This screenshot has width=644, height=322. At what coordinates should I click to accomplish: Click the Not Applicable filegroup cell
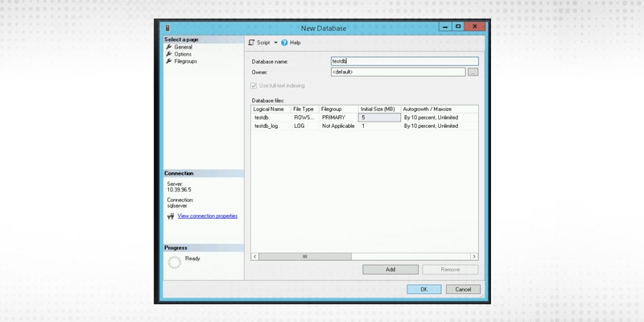pos(338,126)
